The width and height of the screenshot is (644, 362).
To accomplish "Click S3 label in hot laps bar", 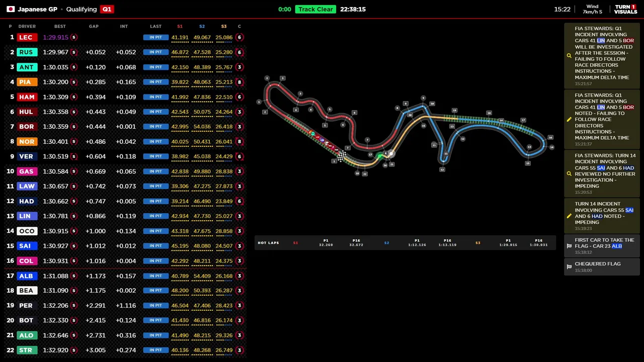I will pos(477,243).
